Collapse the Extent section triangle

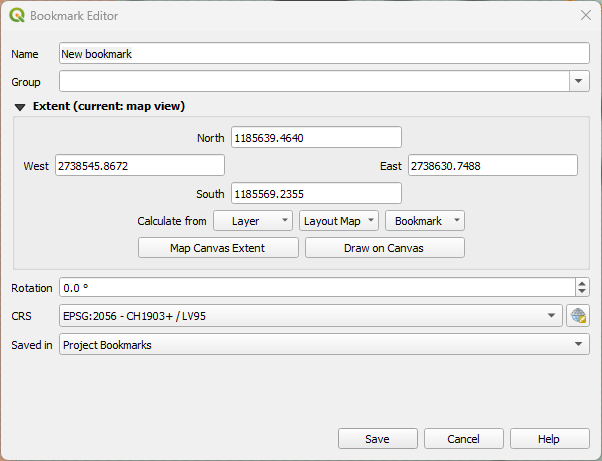(x=20, y=107)
